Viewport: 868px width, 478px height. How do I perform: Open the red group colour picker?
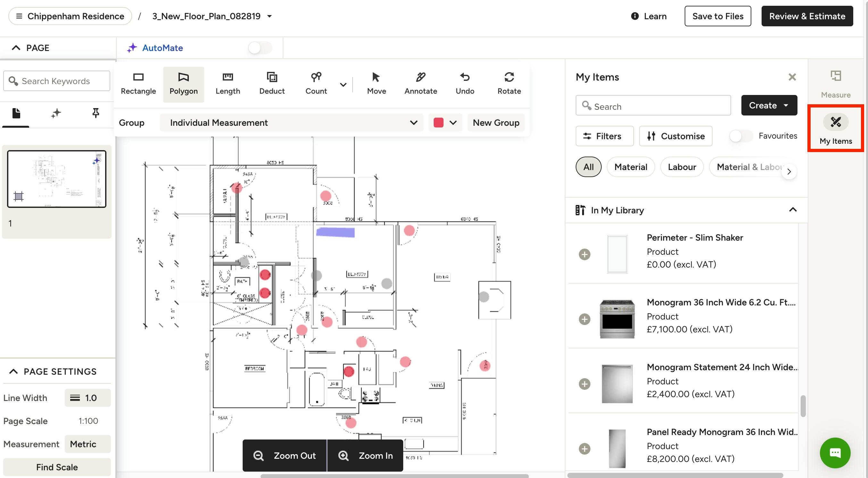click(x=445, y=123)
